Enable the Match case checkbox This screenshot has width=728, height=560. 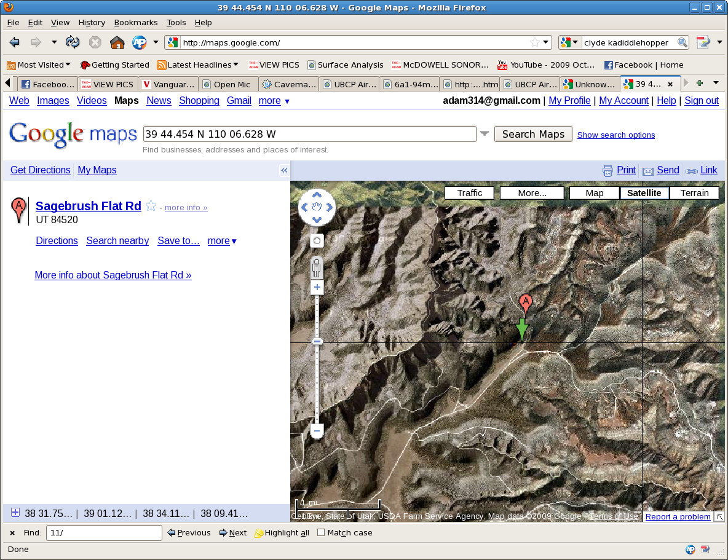coord(321,533)
